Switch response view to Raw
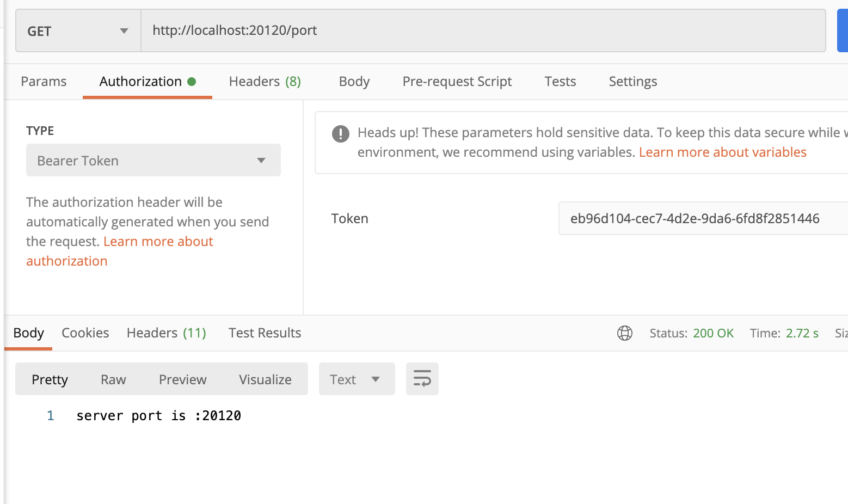 tap(113, 379)
